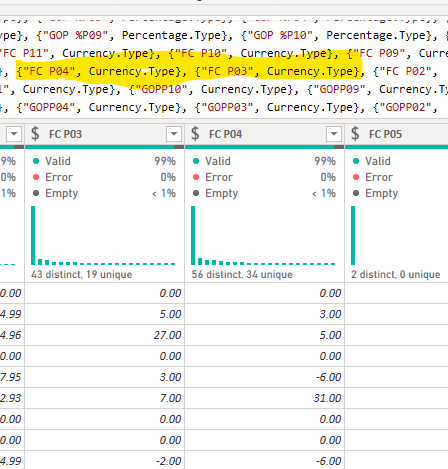Select the 3.00 cell in FC P04
This screenshot has height=469, width=448.
[x=264, y=314]
